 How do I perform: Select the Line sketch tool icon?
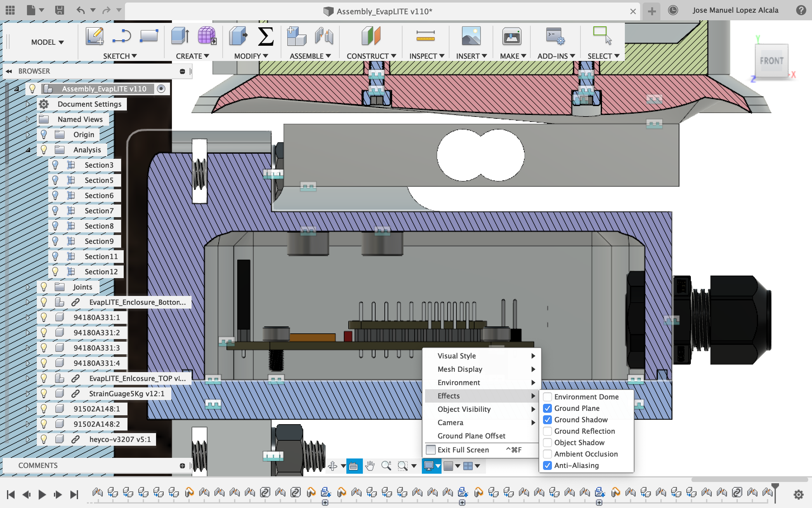click(121, 36)
